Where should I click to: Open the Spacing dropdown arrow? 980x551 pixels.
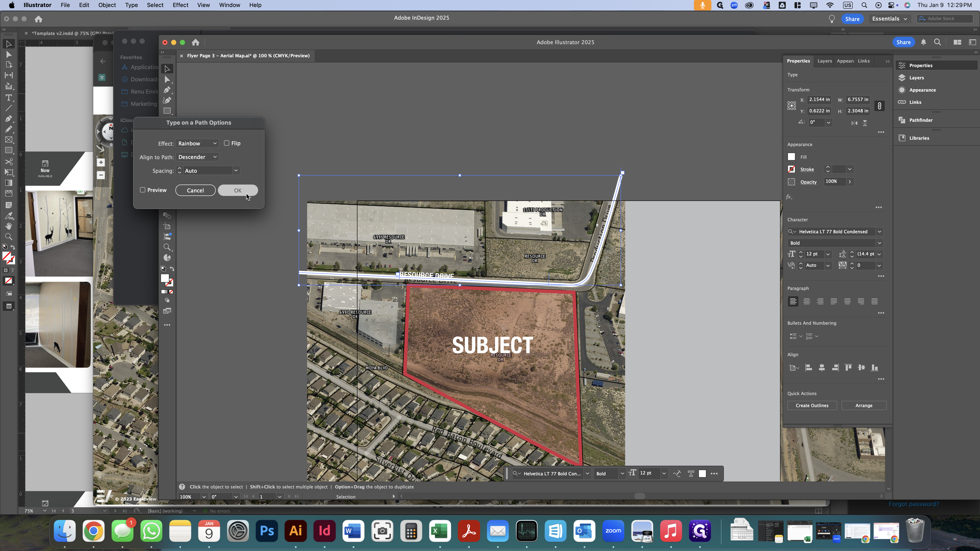(236, 171)
